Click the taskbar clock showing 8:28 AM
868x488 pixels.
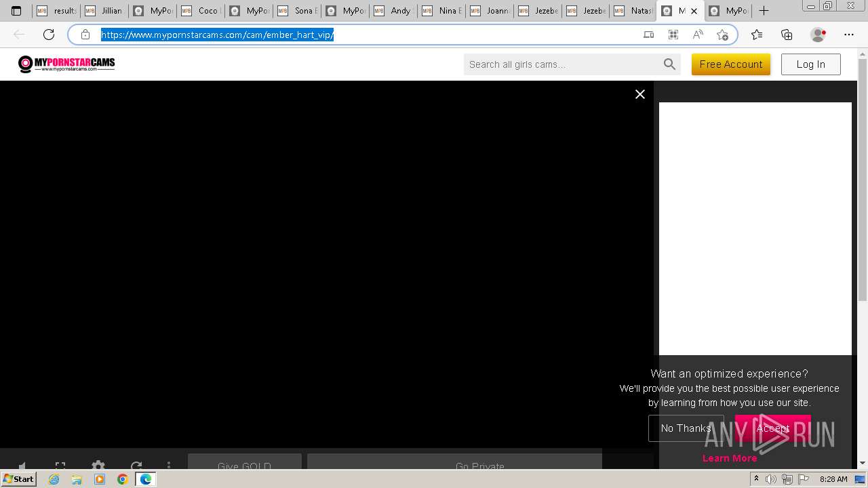point(833,479)
